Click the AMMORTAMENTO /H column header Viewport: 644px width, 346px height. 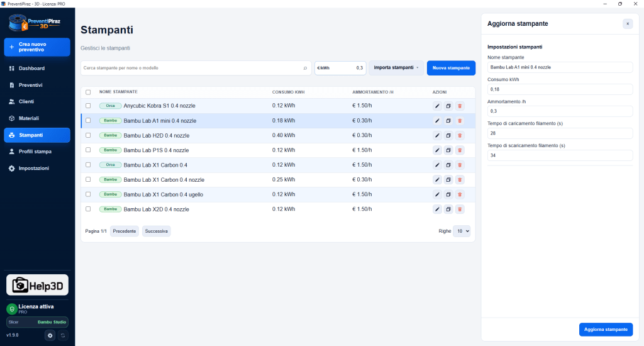pyautogui.click(x=372, y=92)
